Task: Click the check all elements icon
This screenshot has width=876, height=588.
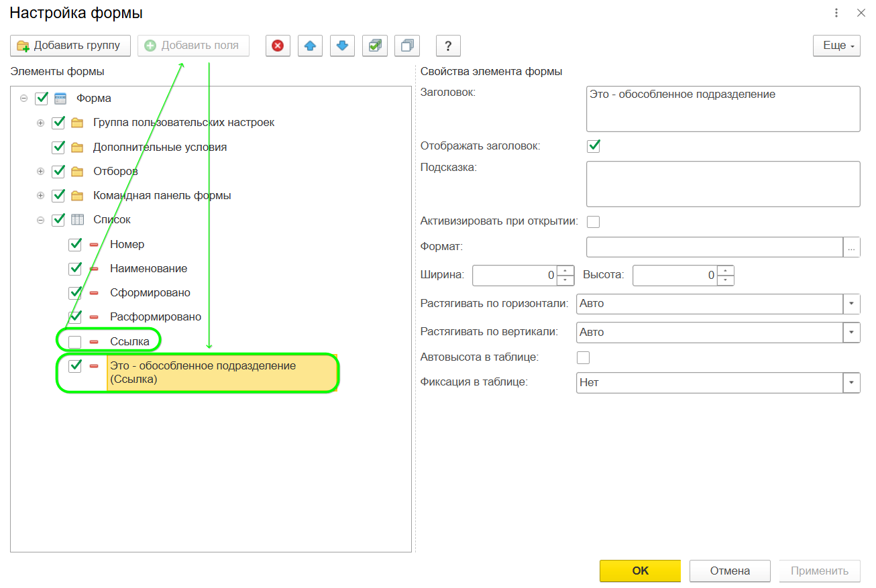Action: pyautogui.click(x=374, y=46)
